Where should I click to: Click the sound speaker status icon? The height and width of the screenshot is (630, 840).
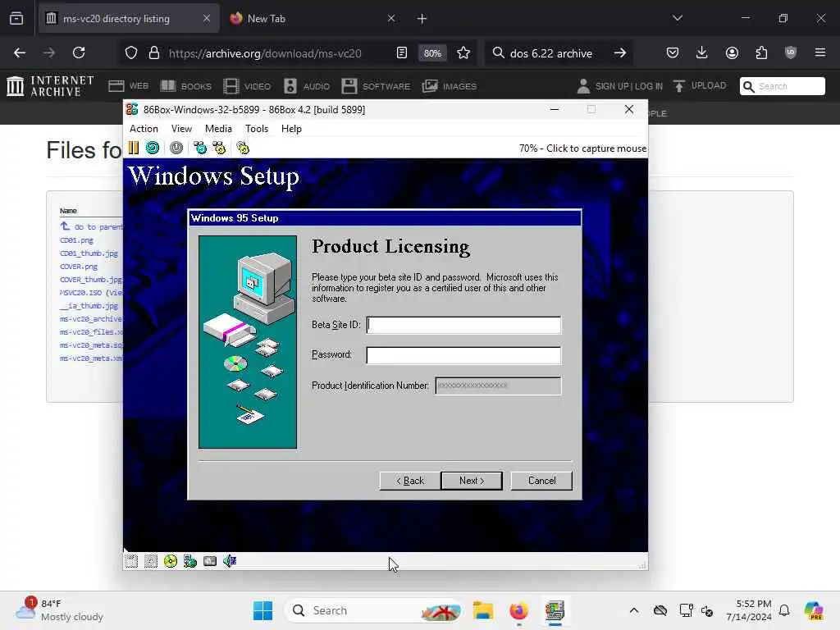coord(230,561)
